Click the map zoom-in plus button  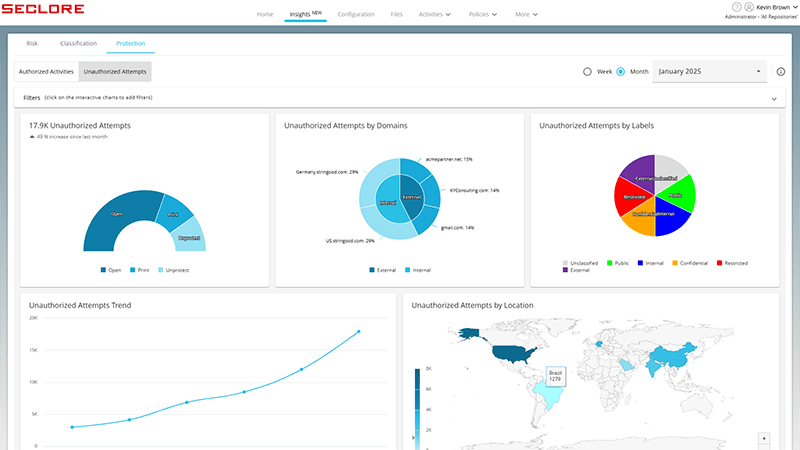point(764,439)
